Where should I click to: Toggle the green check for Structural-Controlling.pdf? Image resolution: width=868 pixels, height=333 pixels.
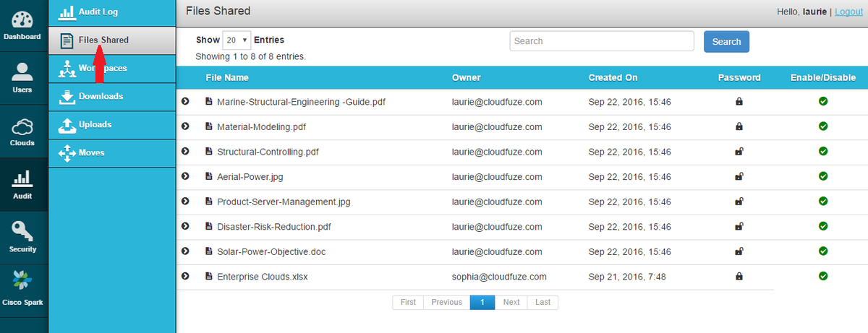tap(823, 151)
